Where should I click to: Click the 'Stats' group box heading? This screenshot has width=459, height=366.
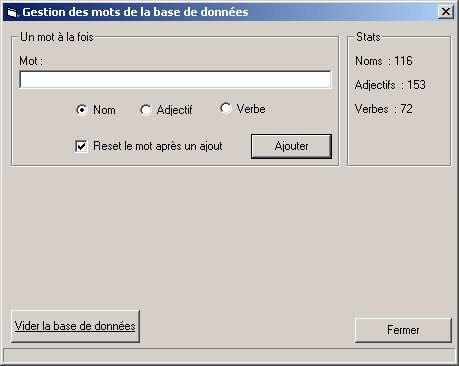[x=368, y=37]
